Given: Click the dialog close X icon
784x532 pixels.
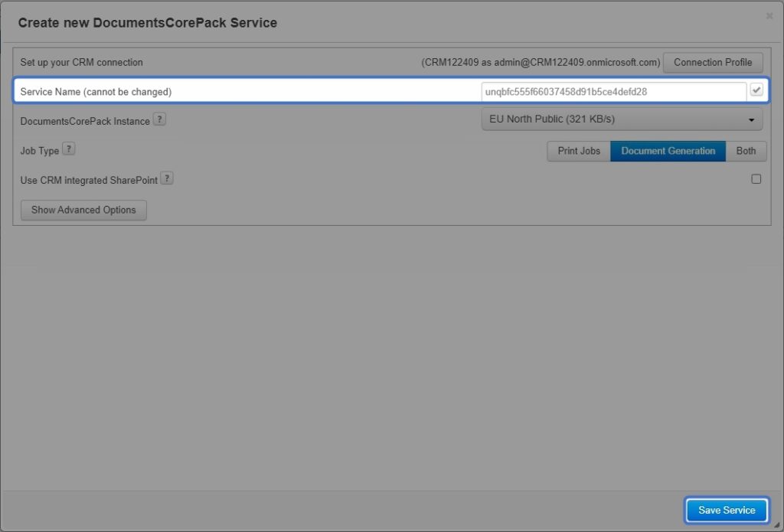Looking at the screenshot, I should [x=769, y=15].
